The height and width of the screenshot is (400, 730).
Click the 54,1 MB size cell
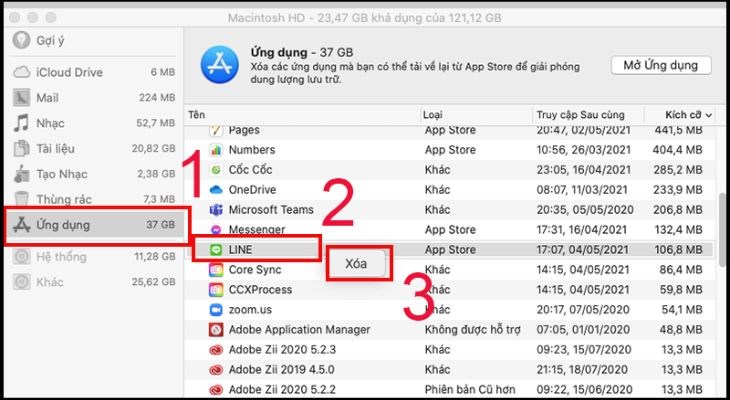[681, 310]
